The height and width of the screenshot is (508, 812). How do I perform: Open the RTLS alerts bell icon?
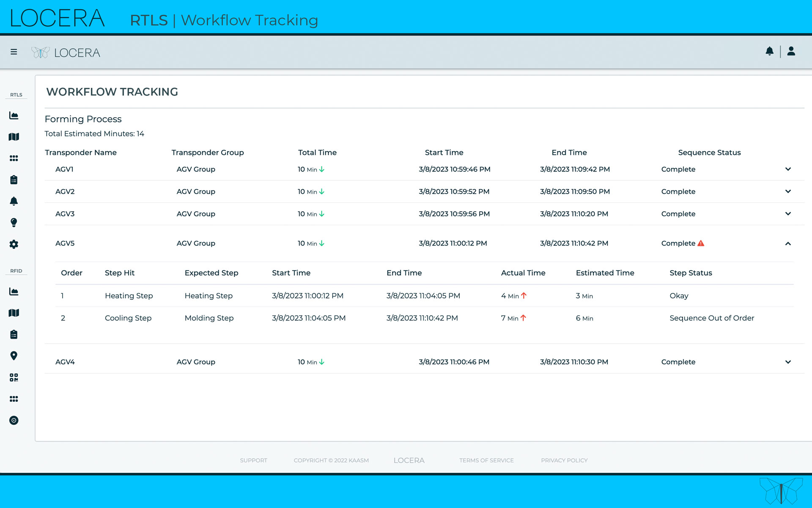(x=14, y=201)
